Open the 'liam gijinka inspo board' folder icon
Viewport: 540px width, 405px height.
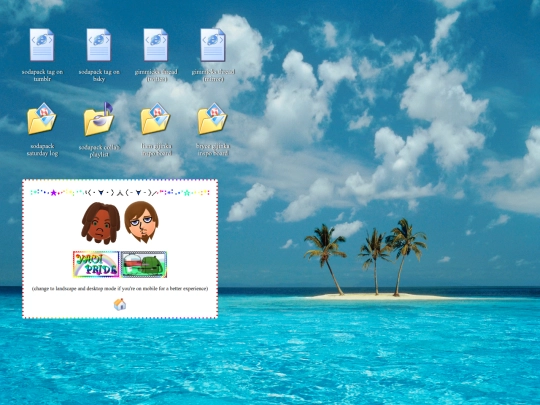pyautogui.click(x=156, y=118)
